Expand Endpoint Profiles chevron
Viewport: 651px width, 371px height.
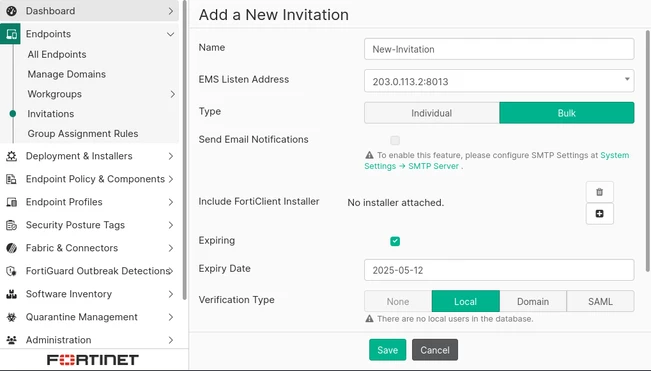pos(171,202)
